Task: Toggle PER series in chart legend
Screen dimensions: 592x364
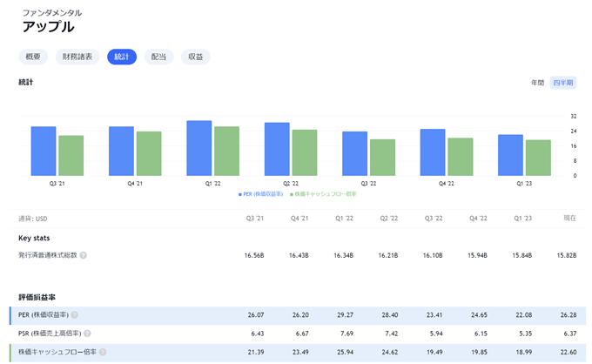Action: point(260,194)
